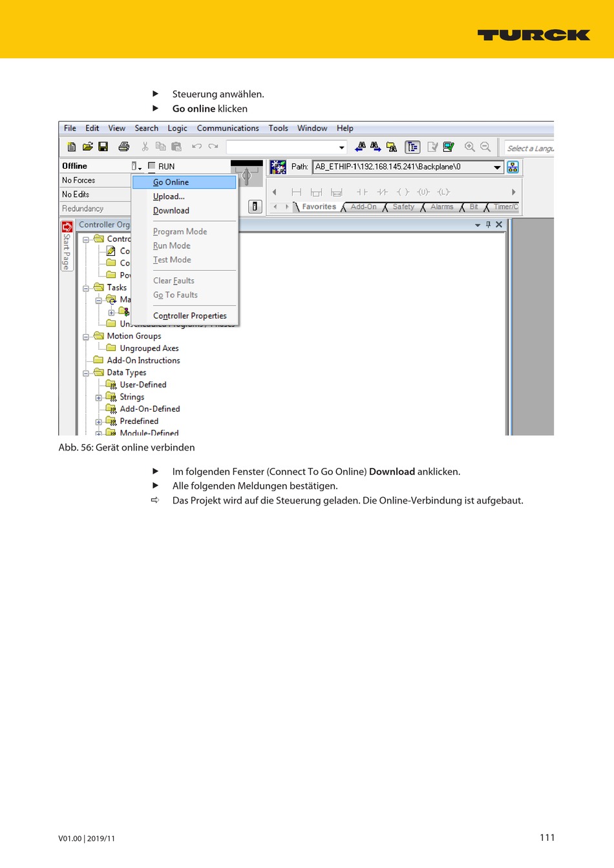Expand the Predefined tree node

[99, 422]
